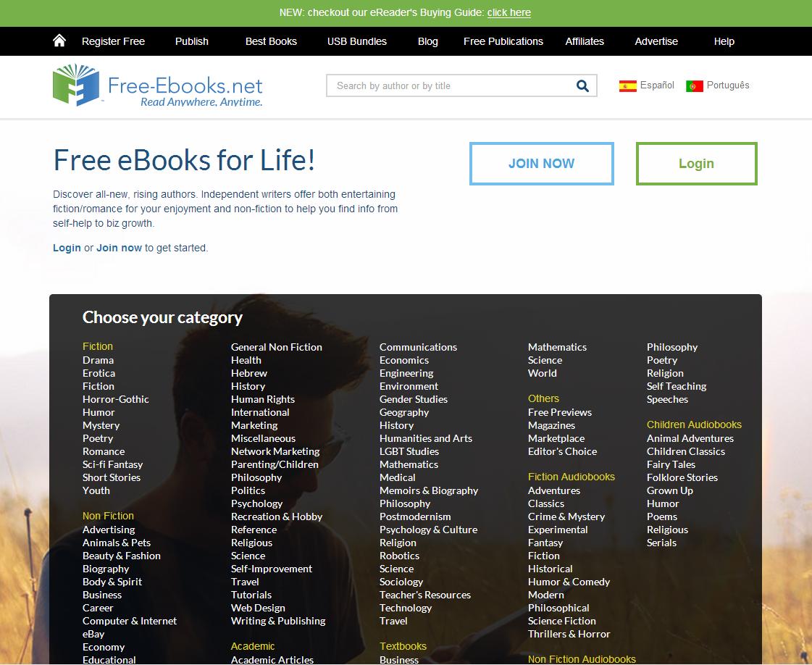The height and width of the screenshot is (665, 812).
Task: Click the JOIN NOW button
Action: pos(542,164)
